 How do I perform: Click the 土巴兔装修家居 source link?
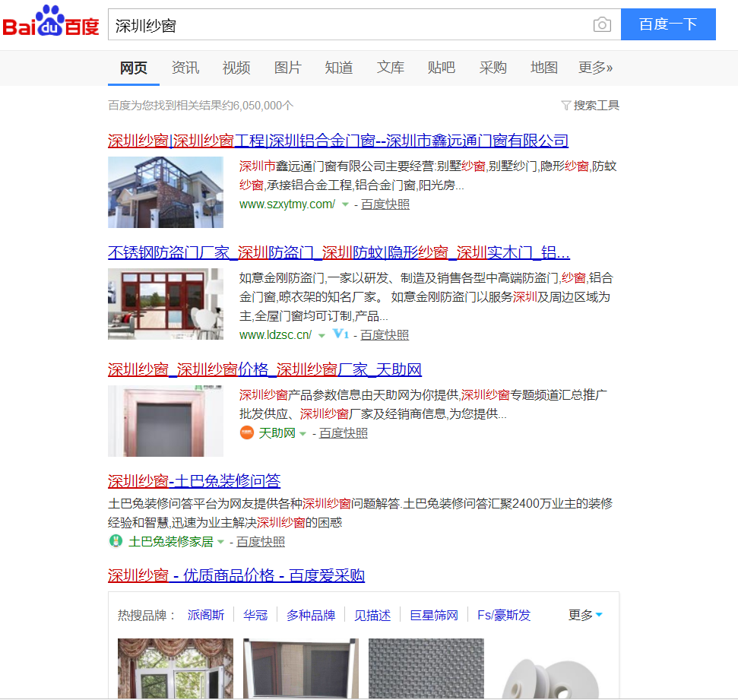point(171,542)
